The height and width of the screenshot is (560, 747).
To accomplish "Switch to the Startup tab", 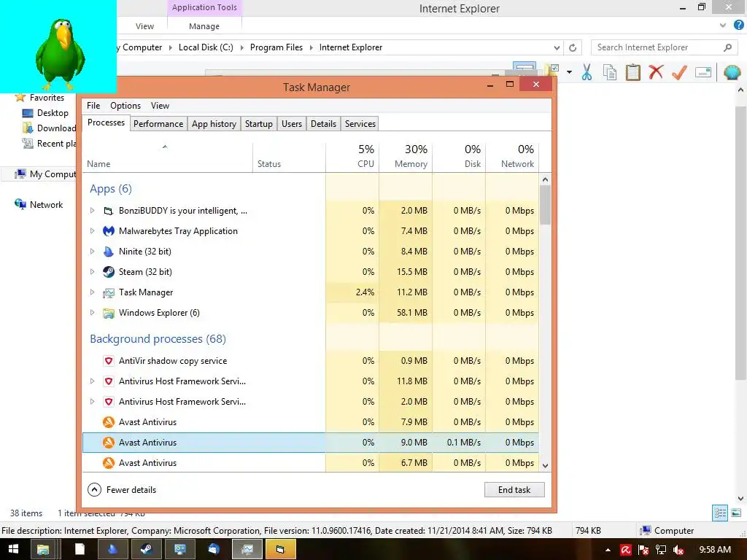I will pyautogui.click(x=259, y=124).
